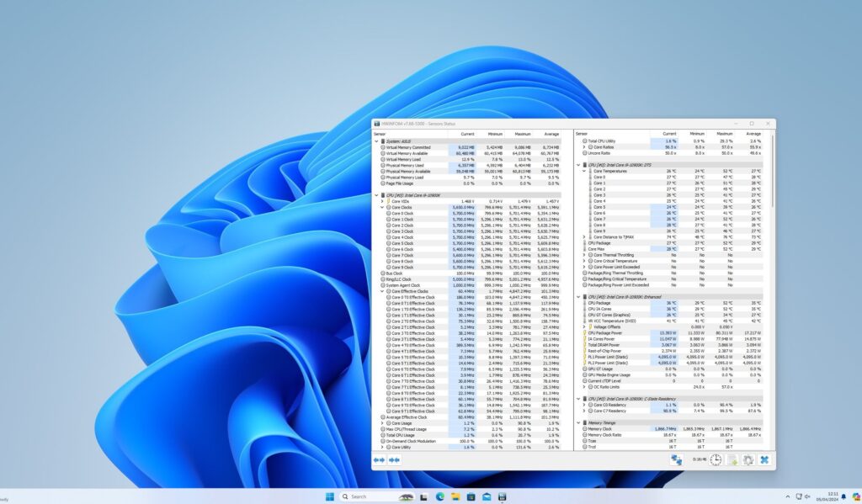Click the log file export icon in HWiNFO

[x=732, y=460]
